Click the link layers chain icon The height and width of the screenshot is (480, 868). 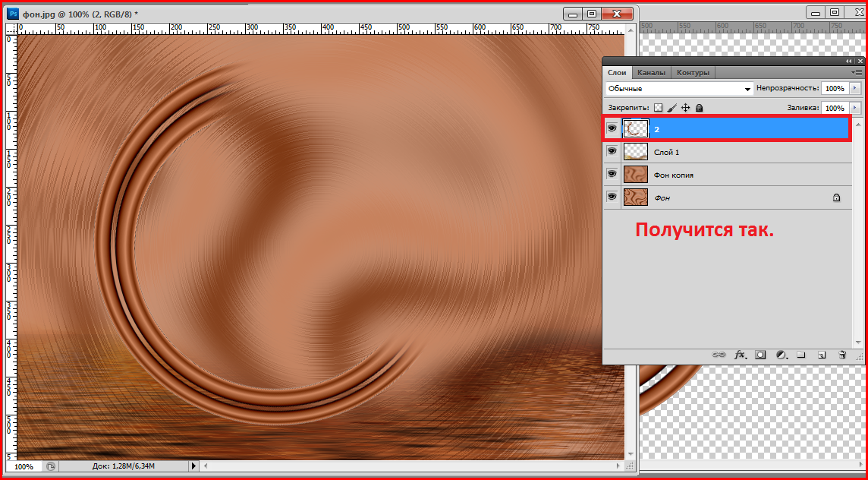(719, 355)
